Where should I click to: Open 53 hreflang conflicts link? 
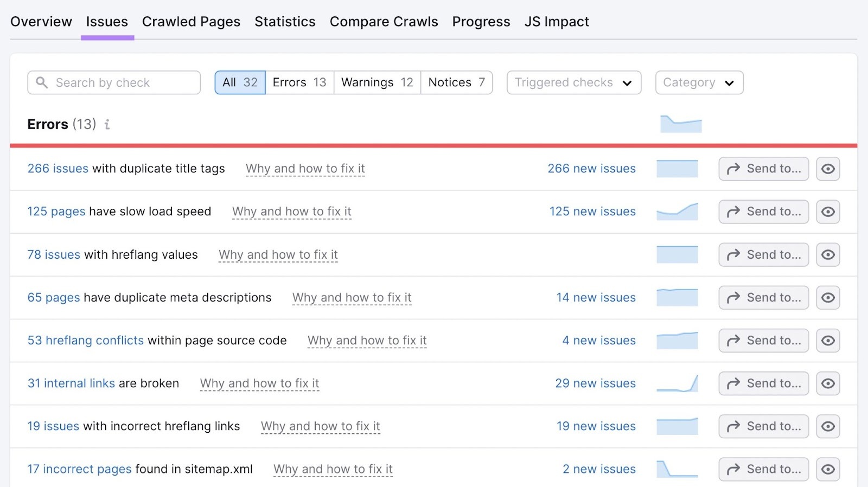pyautogui.click(x=86, y=341)
